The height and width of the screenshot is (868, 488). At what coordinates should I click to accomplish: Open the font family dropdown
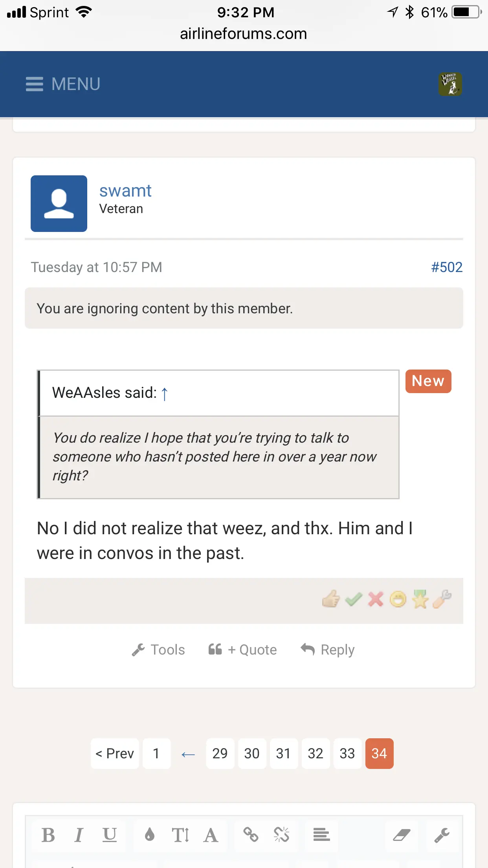click(x=211, y=835)
